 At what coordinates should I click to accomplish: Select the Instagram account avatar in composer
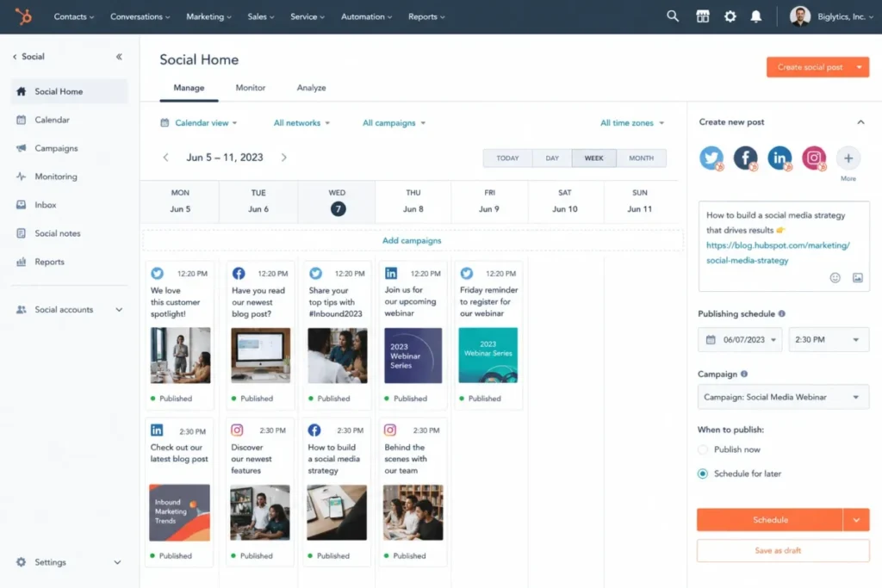coord(814,158)
